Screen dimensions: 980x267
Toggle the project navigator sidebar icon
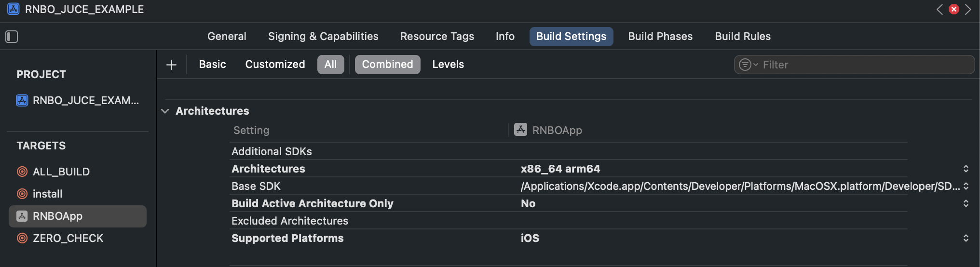tap(12, 37)
